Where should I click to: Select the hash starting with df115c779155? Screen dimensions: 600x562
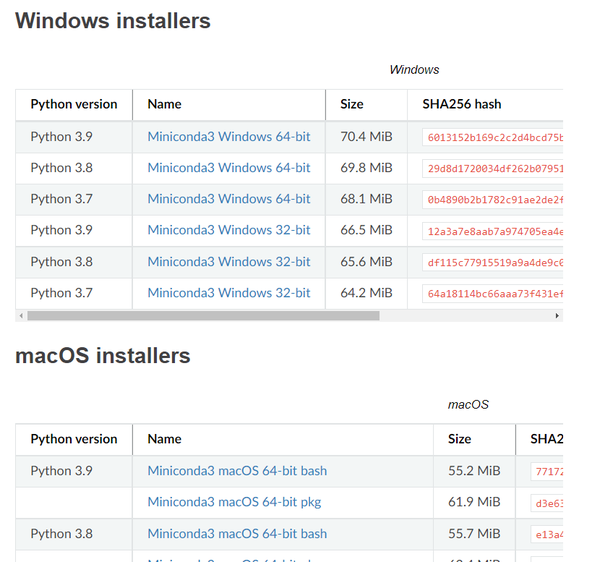pyautogui.click(x=493, y=262)
